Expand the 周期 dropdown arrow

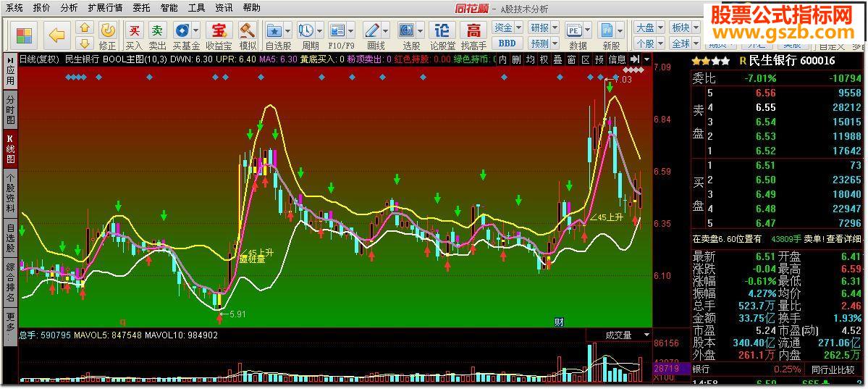(x=319, y=30)
